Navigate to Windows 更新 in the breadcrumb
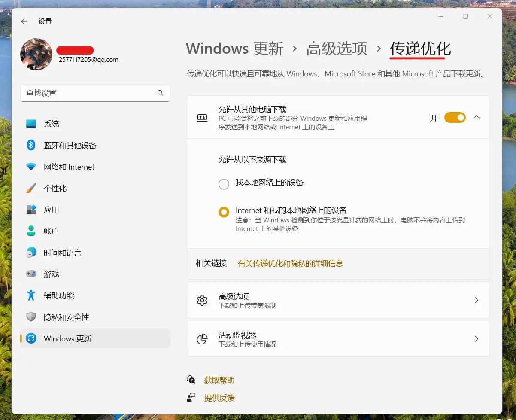The image size is (516, 420). 235,48
